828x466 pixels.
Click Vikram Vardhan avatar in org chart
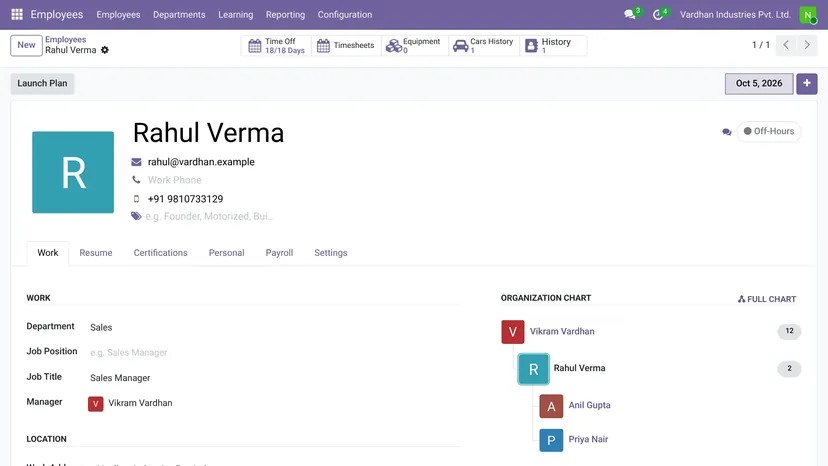(512, 332)
